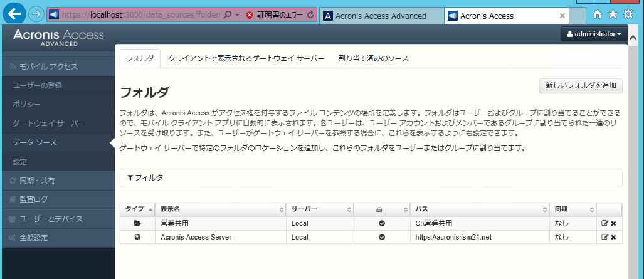Viewport: 644px width, 279px height.
Task: Open browser home page icon
Action: pyautogui.click(x=598, y=14)
